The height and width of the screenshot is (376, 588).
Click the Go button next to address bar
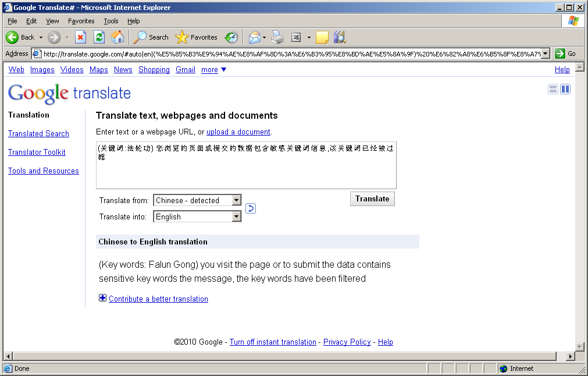(x=565, y=54)
